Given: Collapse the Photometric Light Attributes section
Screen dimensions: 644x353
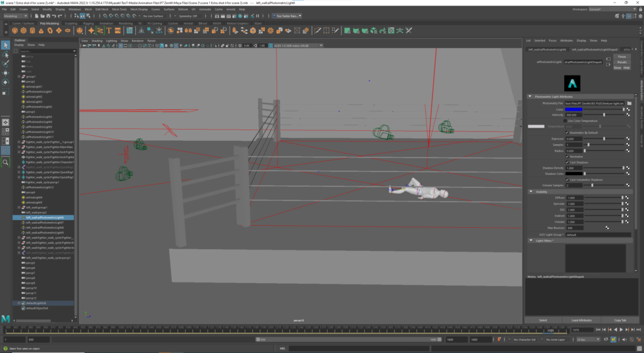Looking at the screenshot, I should (530, 96).
